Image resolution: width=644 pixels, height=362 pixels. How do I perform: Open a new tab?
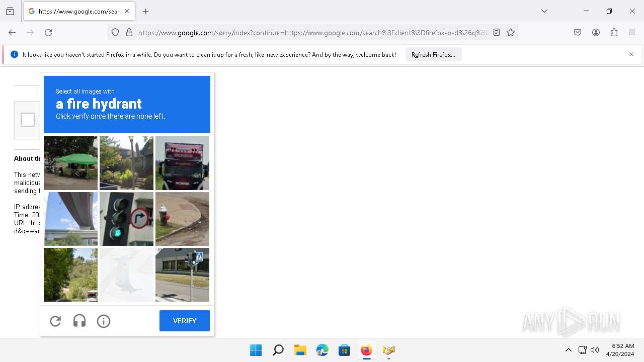(x=146, y=11)
